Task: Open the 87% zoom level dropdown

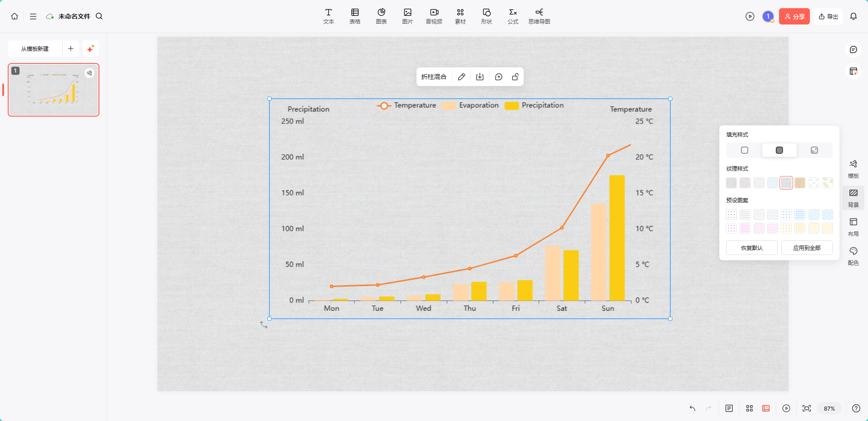Action: coord(829,408)
